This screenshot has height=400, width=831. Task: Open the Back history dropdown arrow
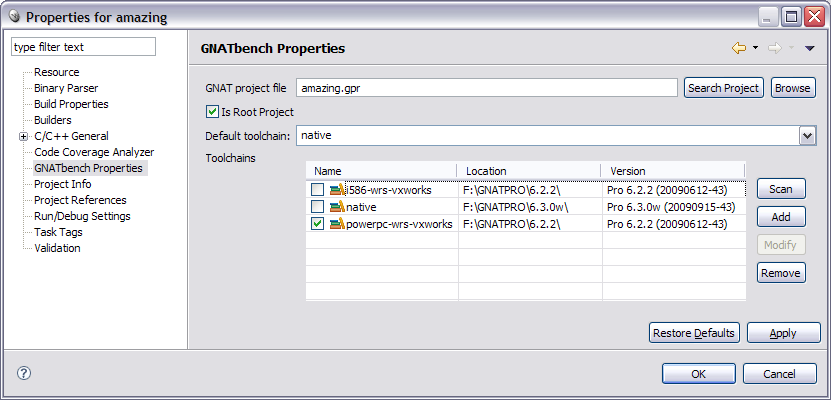click(x=755, y=48)
